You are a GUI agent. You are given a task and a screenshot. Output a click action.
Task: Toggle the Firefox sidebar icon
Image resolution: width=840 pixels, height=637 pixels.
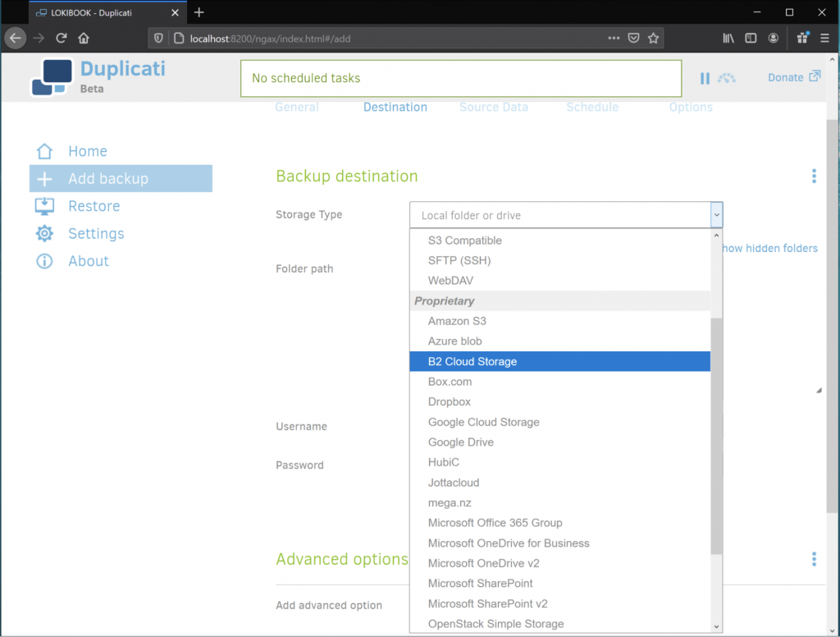[x=751, y=38]
